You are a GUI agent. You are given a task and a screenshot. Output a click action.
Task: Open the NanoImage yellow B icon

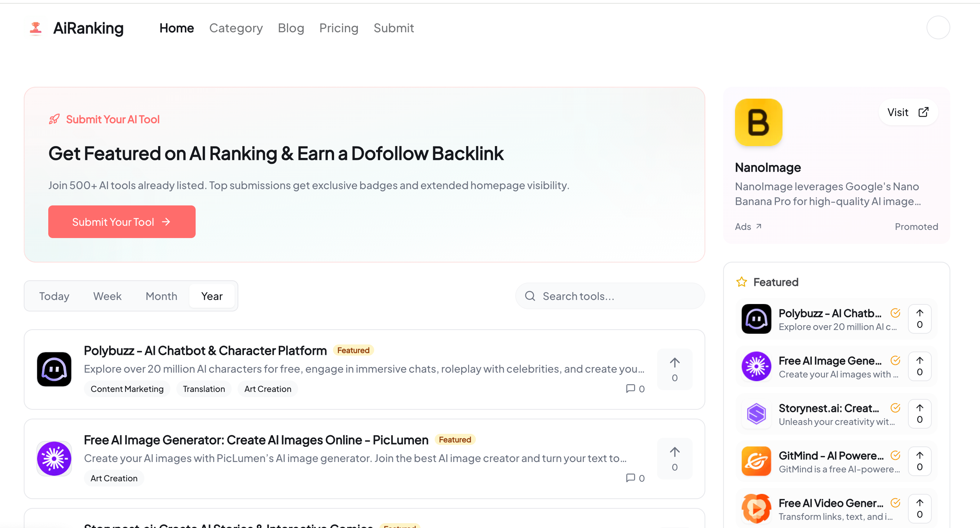(758, 122)
